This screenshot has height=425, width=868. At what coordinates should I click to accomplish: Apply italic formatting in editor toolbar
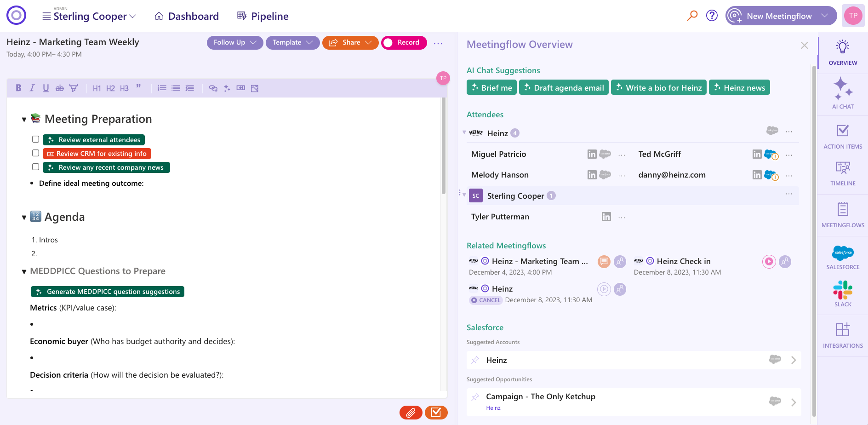[x=32, y=88]
